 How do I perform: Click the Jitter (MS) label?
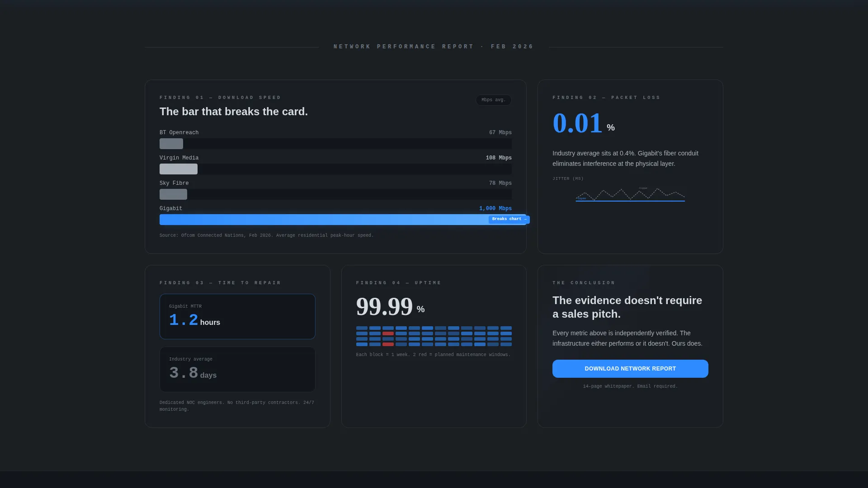click(568, 179)
